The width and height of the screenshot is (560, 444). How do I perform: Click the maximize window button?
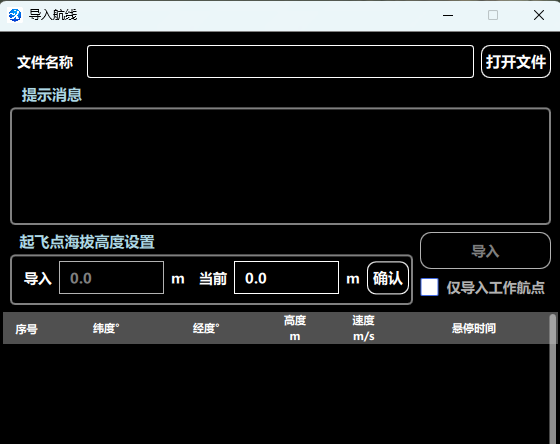click(493, 15)
